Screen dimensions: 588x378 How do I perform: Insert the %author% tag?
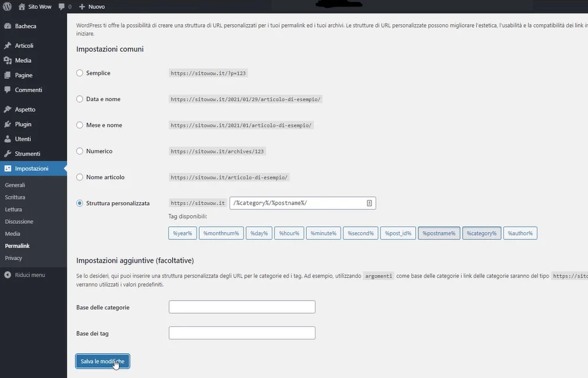(x=520, y=233)
